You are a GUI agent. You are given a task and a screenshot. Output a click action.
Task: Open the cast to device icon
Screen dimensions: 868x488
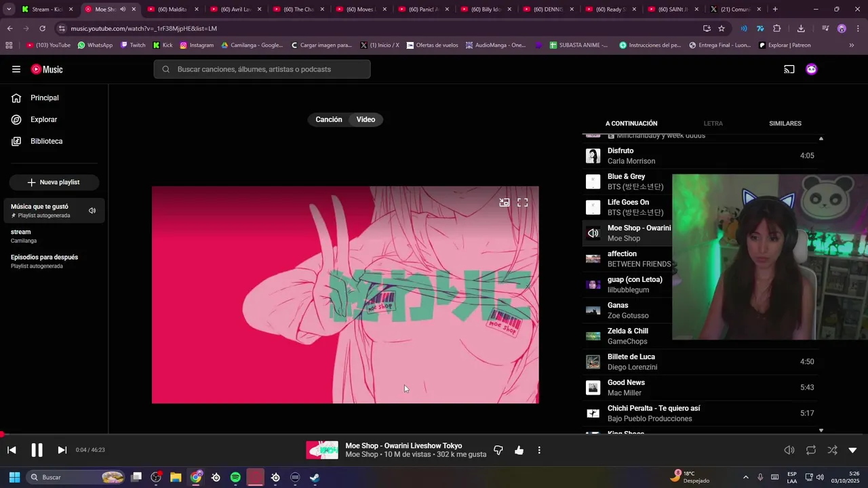(789, 69)
